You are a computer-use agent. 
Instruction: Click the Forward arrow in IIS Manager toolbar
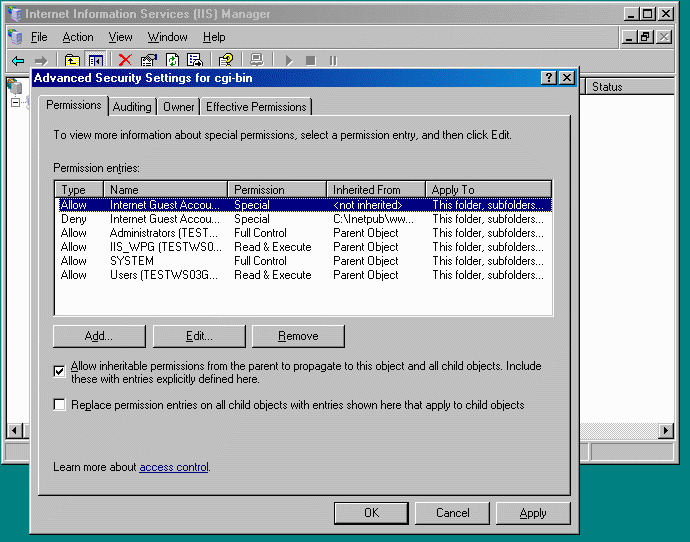[41, 60]
